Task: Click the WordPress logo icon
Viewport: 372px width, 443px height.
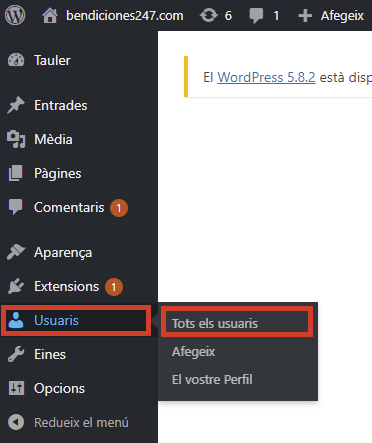Action: pos(15,15)
